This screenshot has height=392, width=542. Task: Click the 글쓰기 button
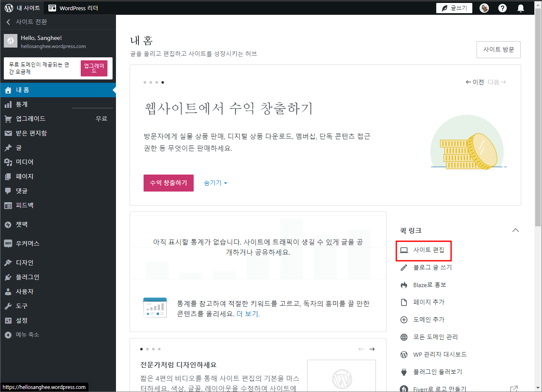click(454, 8)
